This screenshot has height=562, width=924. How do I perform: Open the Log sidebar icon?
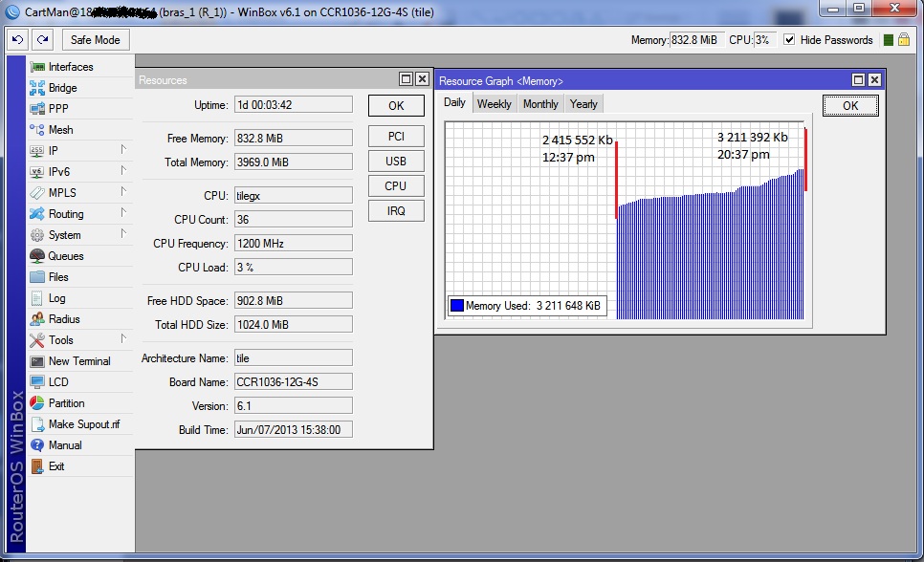point(37,298)
